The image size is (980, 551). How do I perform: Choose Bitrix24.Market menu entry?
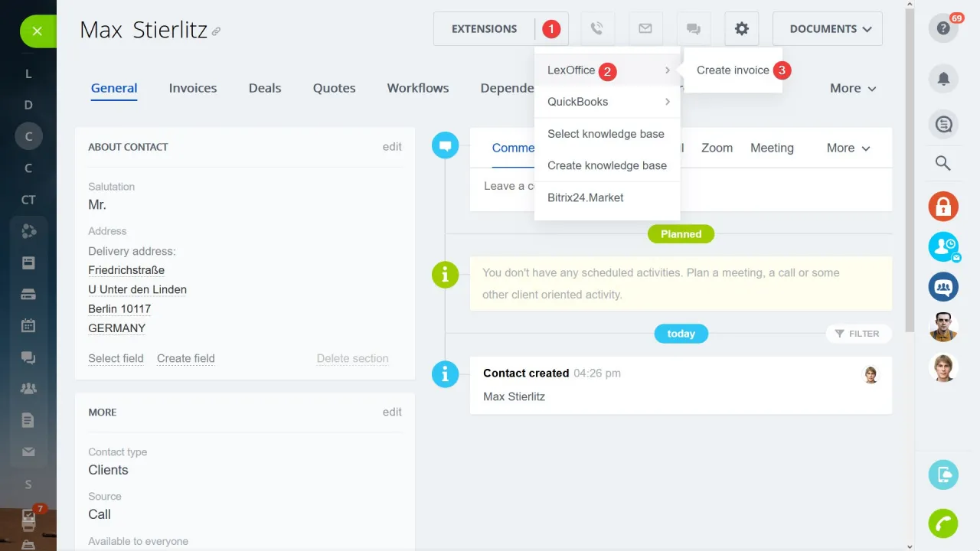[586, 197]
